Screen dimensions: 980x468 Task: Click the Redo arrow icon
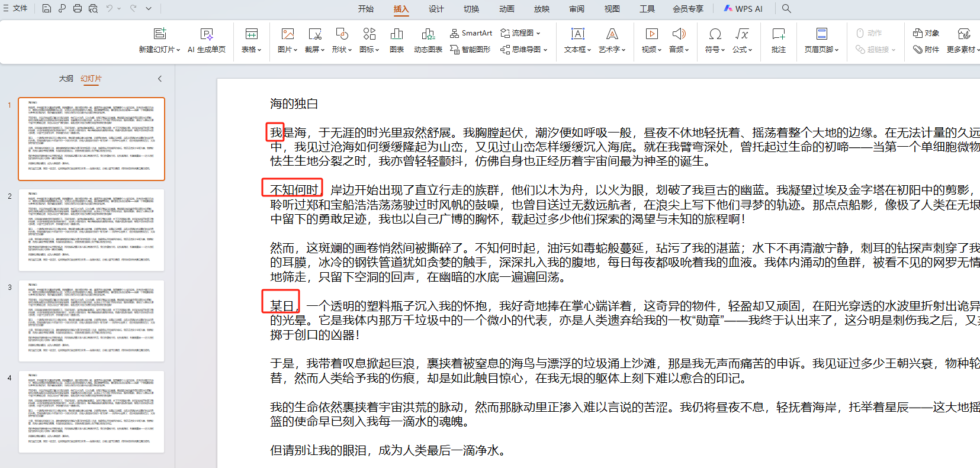133,8
